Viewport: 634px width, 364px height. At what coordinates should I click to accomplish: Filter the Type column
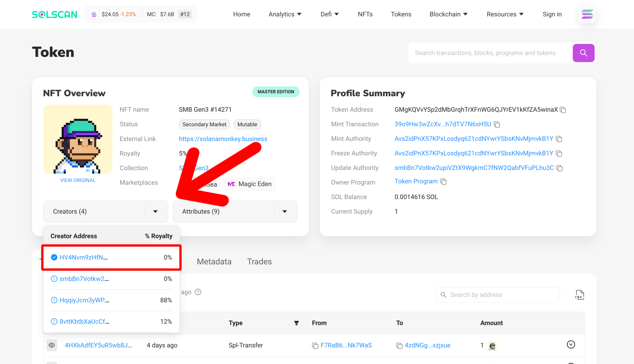pyautogui.click(x=296, y=323)
